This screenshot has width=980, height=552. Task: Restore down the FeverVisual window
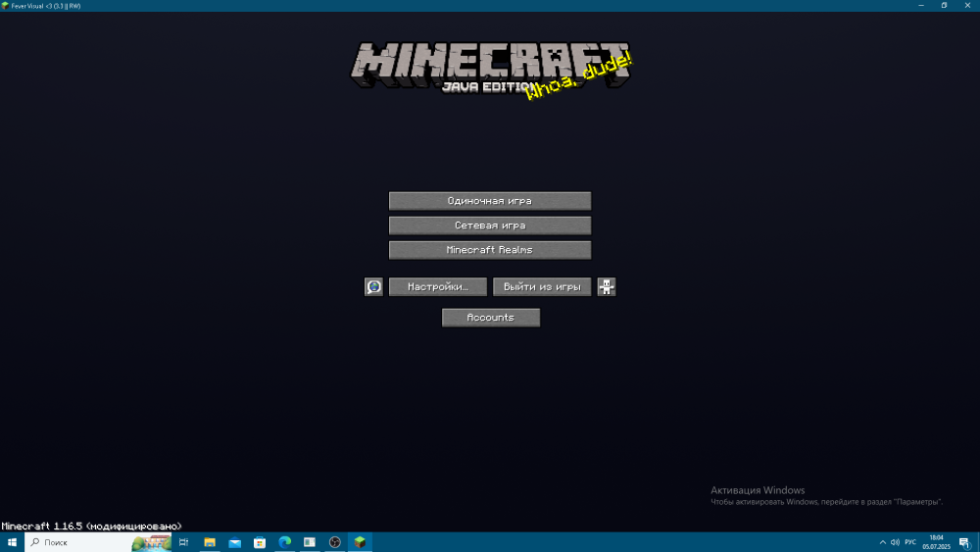tap(944, 6)
